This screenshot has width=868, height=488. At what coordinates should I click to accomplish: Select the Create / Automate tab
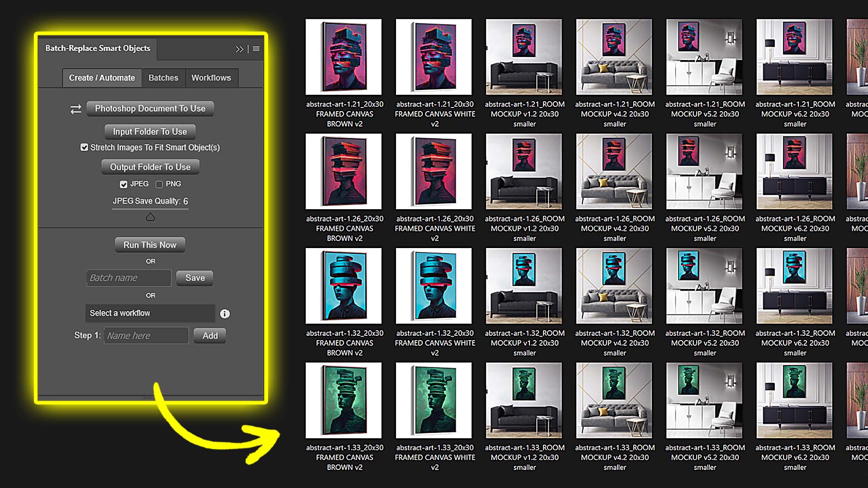102,77
